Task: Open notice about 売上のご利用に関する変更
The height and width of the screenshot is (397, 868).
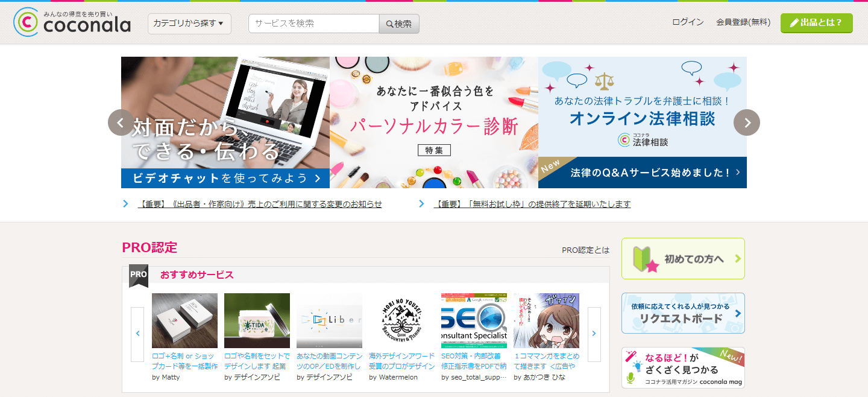Action: click(260, 204)
